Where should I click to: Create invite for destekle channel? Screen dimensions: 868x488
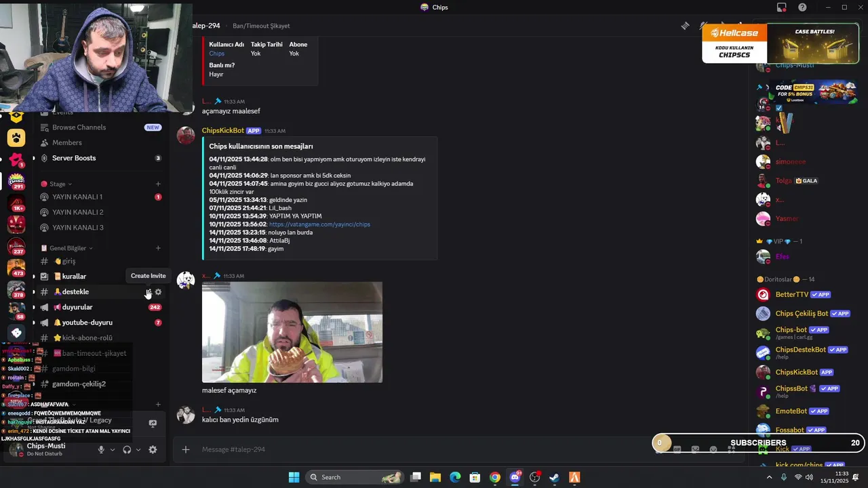point(149,292)
